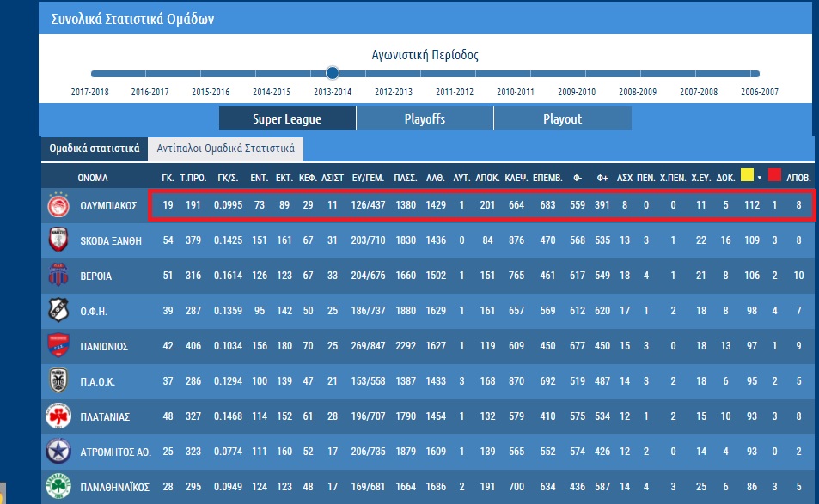This screenshot has height=504, width=819.
Task: Sort table by ΠΕΝ. column header
Action: tap(646, 178)
